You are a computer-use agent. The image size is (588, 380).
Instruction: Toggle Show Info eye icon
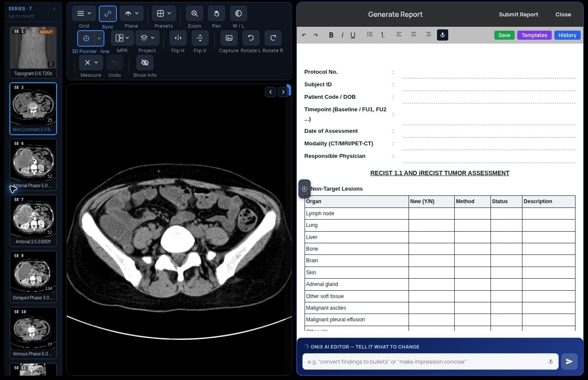pos(145,63)
